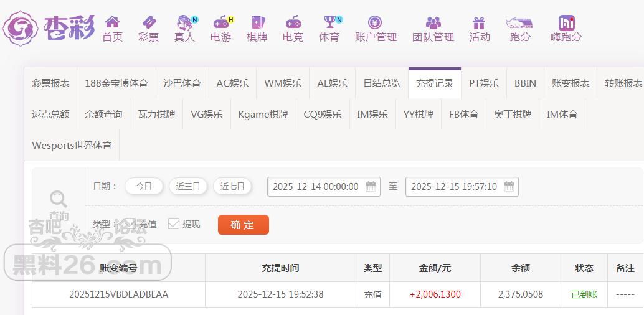Switch to the 充提记录 tab
The width and height of the screenshot is (644, 315).
pyautogui.click(x=435, y=83)
